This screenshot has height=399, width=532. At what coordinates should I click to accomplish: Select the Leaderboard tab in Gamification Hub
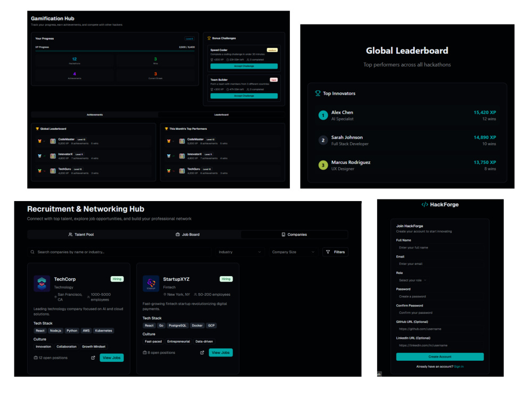(x=221, y=115)
